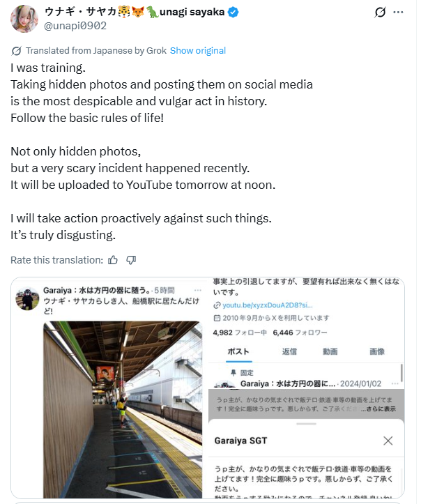Click Garaiya's avatar in the embedded post

27,299
